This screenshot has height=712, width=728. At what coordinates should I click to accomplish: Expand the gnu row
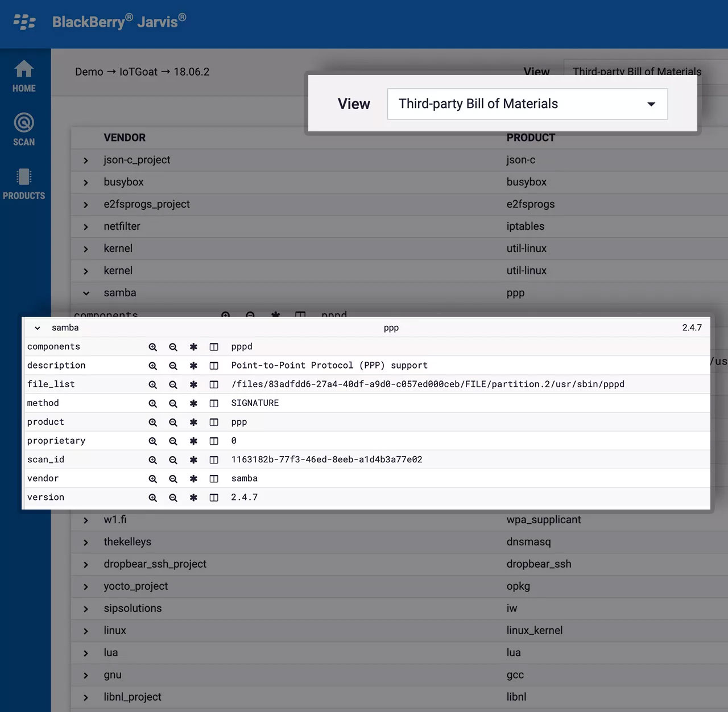pos(86,676)
